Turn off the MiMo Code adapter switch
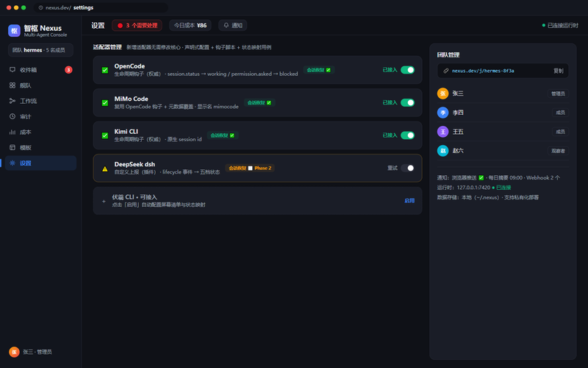Image resolution: width=588 pixels, height=368 pixels. (407, 102)
